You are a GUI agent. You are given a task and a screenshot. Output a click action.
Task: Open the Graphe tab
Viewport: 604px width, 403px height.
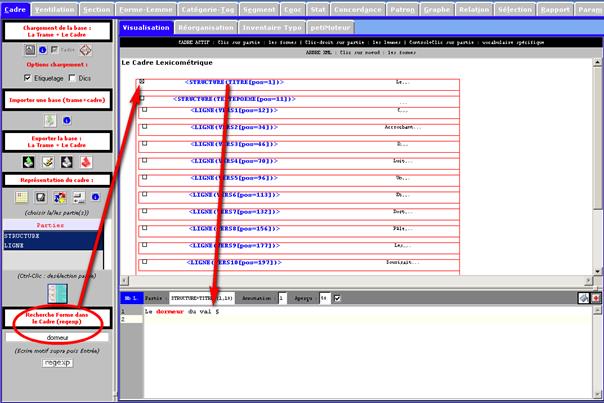[437, 10]
